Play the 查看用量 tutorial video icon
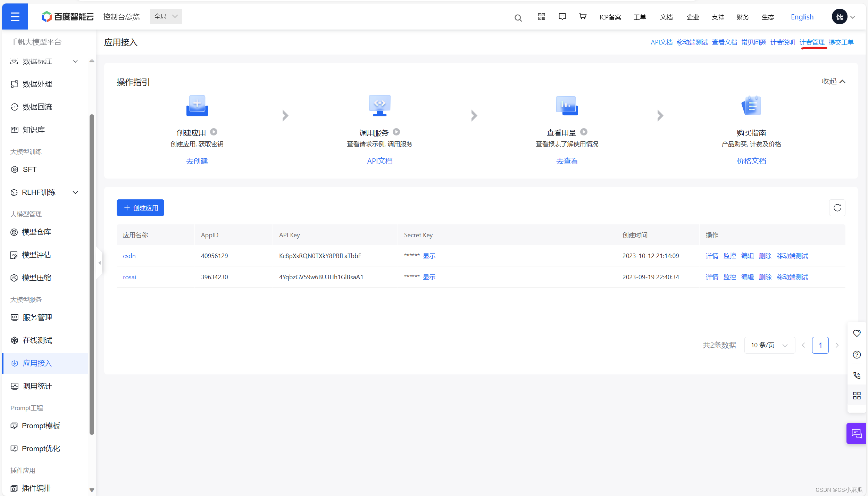 point(584,132)
